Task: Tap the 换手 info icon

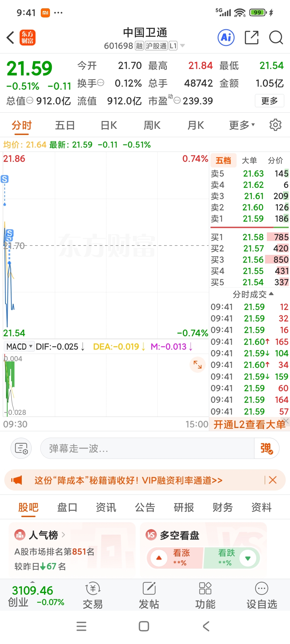Action: click(x=100, y=83)
